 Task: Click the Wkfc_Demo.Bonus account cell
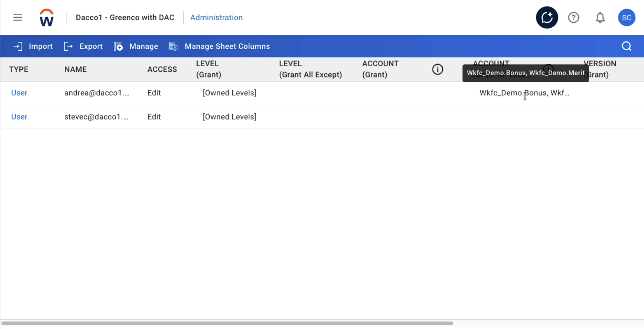(x=524, y=93)
